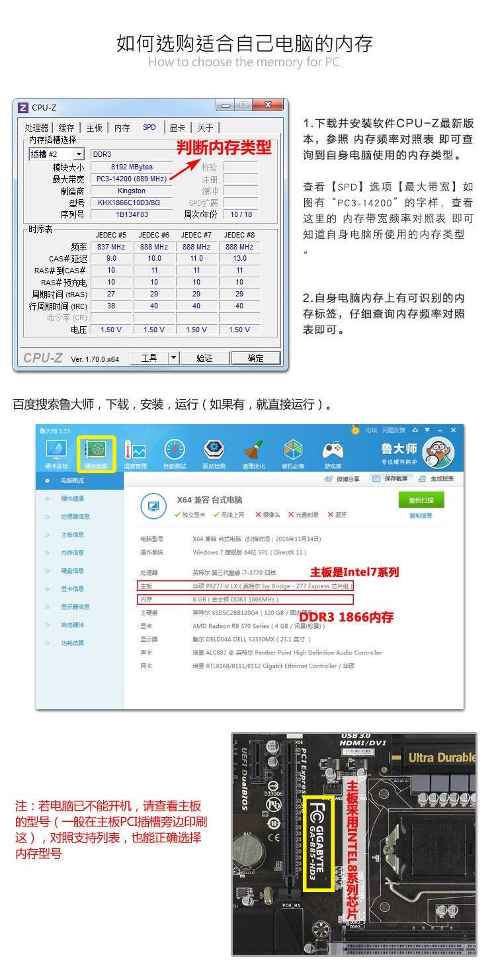Switch to the 关于 tab in CPU-Z
Screen dimensions: 496x980
pyautogui.click(x=205, y=128)
